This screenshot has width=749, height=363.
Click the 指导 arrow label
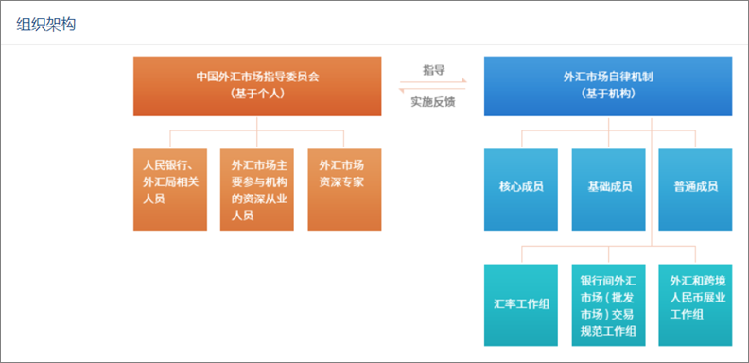point(434,70)
